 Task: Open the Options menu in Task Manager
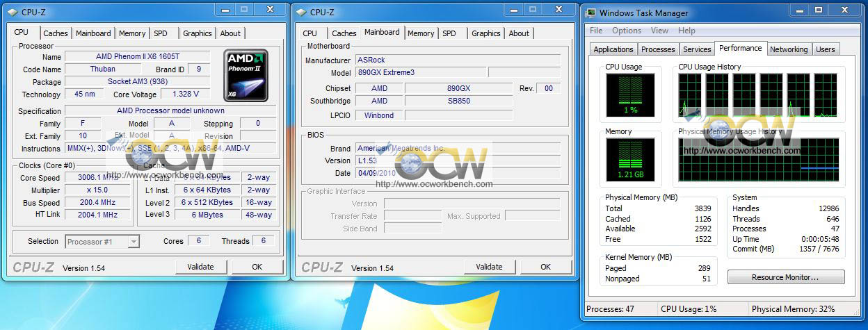(x=627, y=31)
